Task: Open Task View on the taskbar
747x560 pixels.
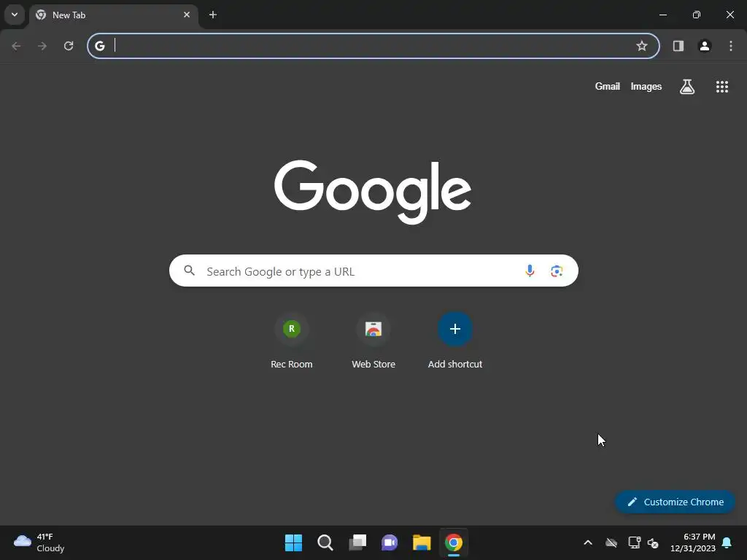Action: point(357,542)
